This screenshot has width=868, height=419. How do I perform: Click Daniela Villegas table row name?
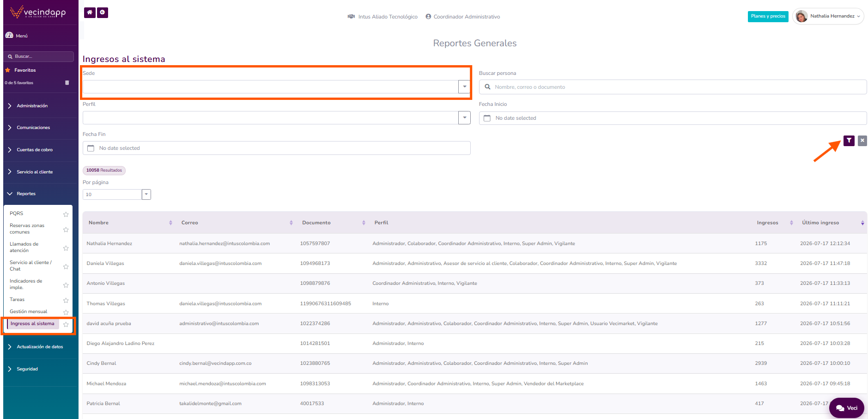tap(105, 263)
